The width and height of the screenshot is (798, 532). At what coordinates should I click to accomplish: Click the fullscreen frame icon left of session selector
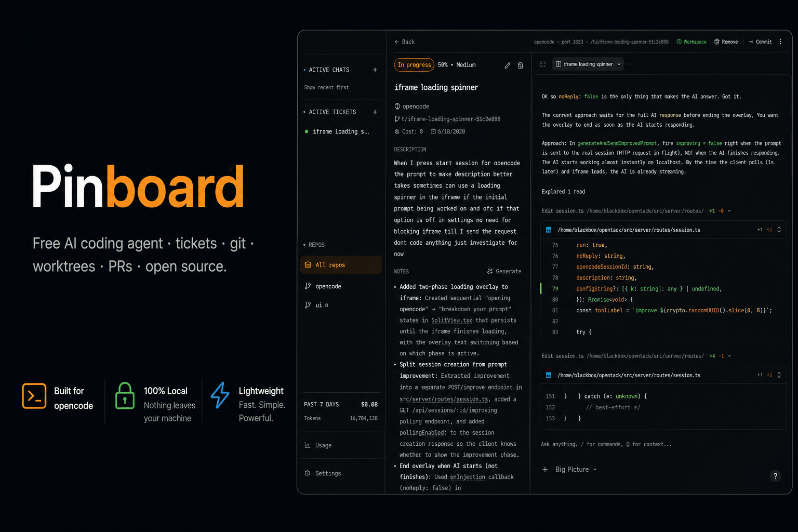pos(543,64)
